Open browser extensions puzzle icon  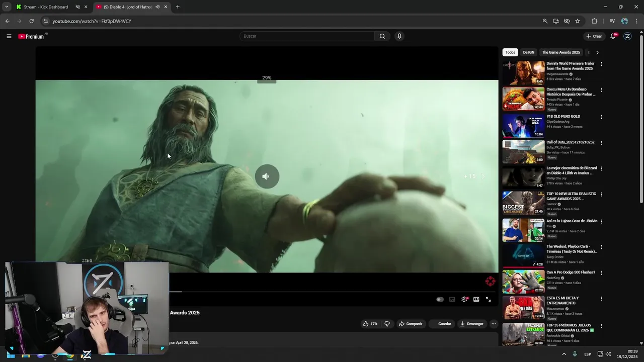pyautogui.click(x=595, y=21)
